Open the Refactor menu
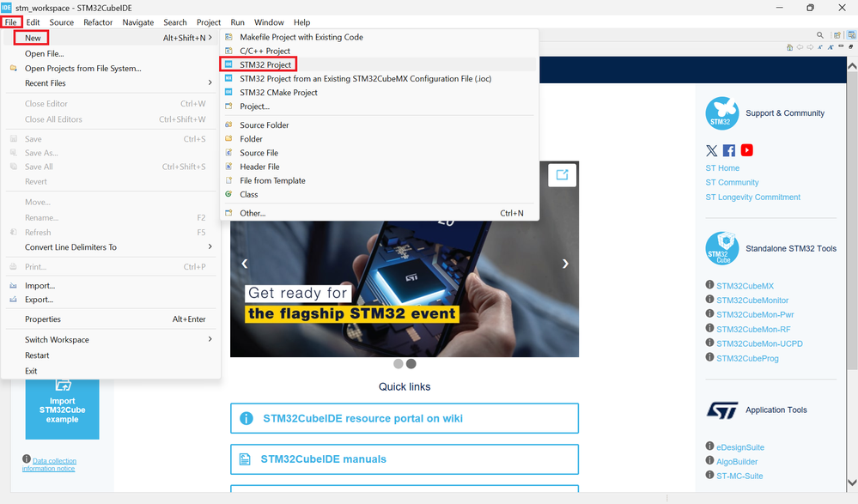 coord(98,22)
